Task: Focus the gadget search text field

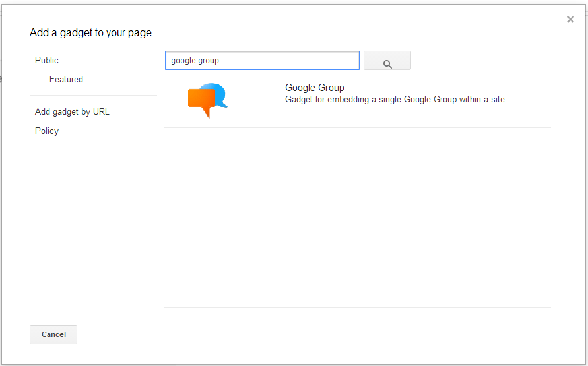Action: click(x=262, y=60)
